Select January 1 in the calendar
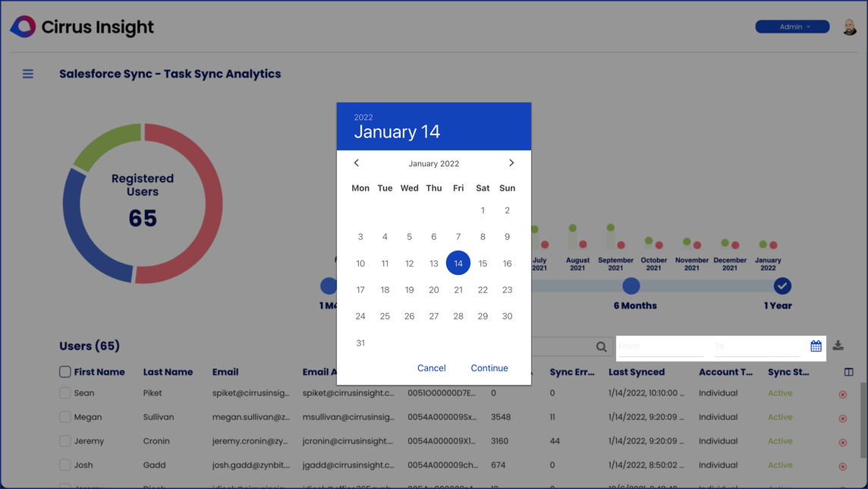The image size is (868, 489). 483,210
